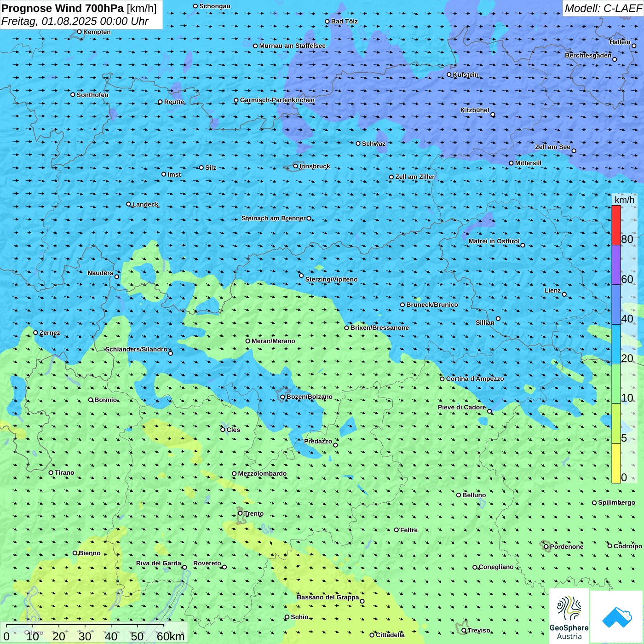Click the date 'Freitag, 01.08.2025 00:00 Uhr'
644x644 pixels.
(x=75, y=21)
